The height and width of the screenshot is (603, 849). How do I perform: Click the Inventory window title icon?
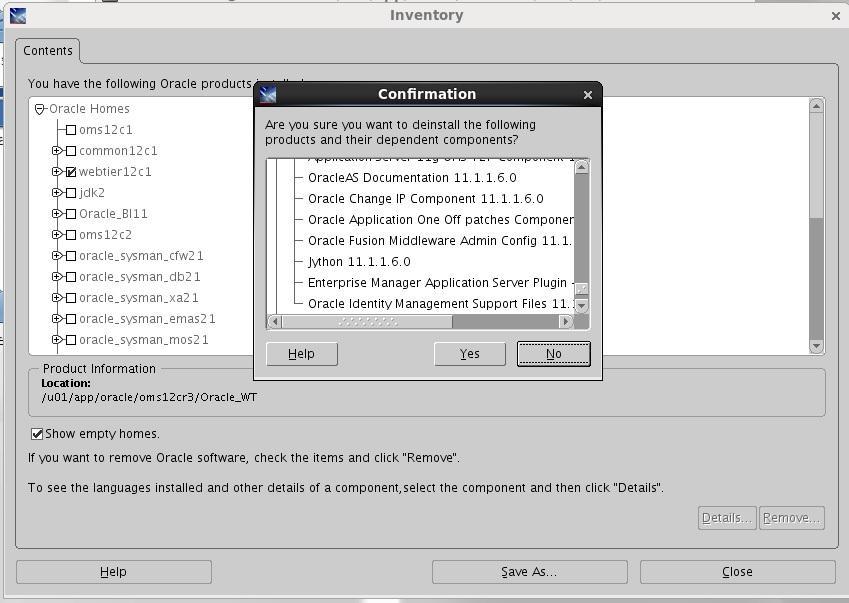(x=17, y=16)
